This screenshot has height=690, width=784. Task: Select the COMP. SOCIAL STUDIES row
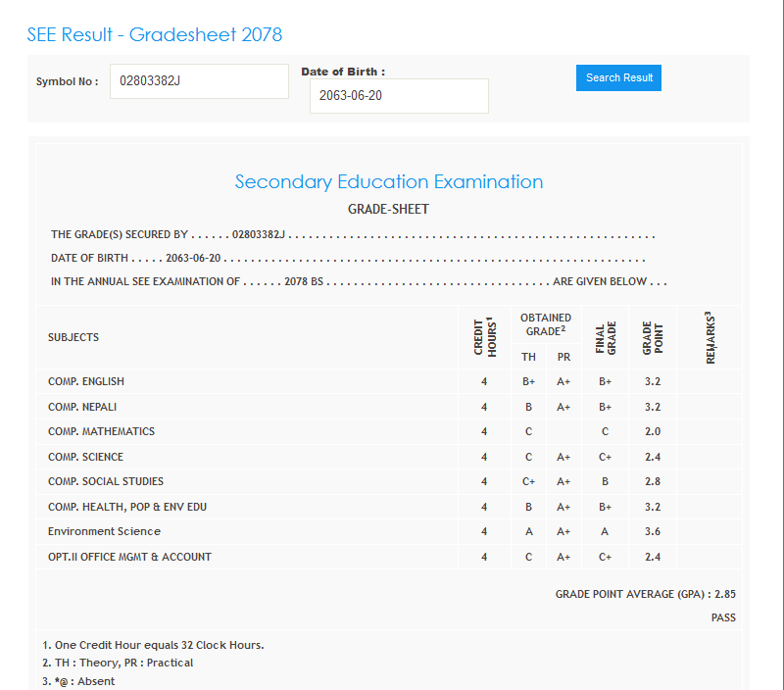[106, 481]
